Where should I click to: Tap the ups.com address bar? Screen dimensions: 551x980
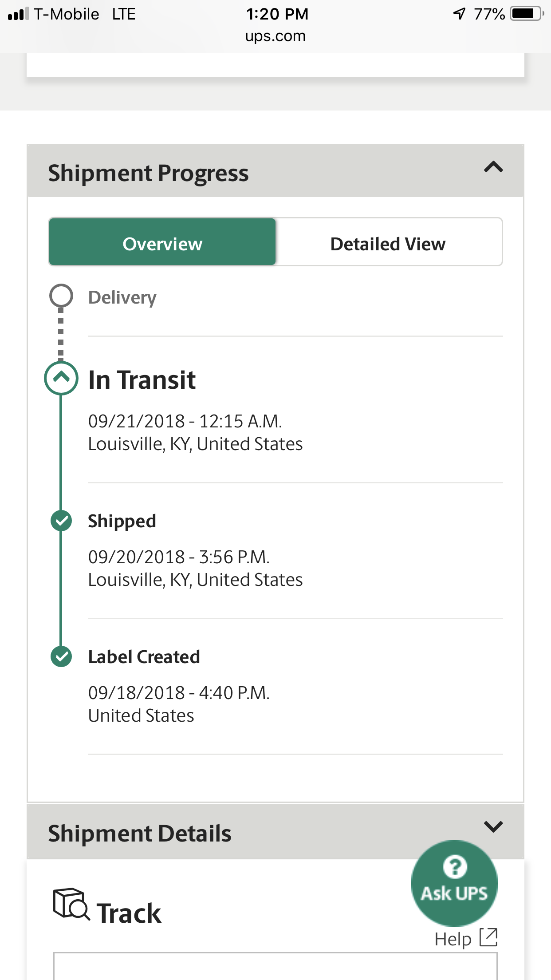click(x=275, y=36)
